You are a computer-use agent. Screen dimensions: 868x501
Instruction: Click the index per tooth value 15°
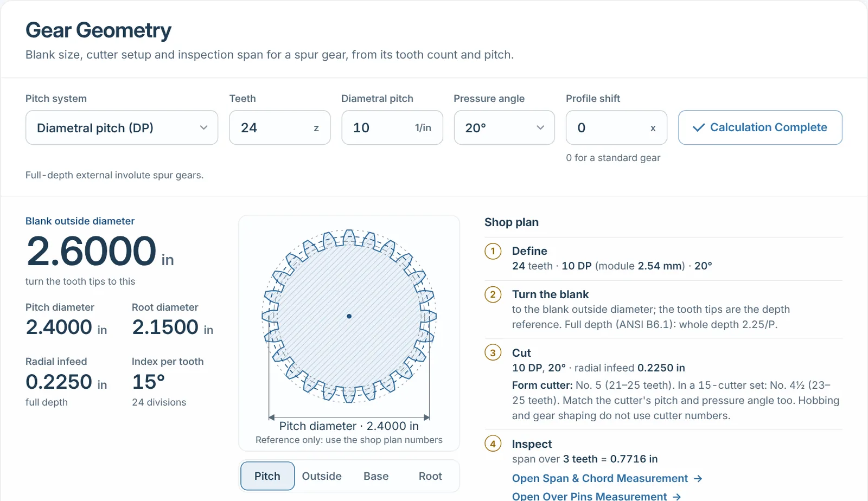coord(148,382)
